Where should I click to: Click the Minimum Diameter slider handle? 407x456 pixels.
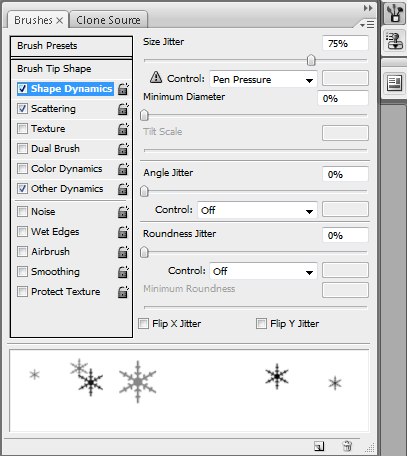pyautogui.click(x=144, y=115)
